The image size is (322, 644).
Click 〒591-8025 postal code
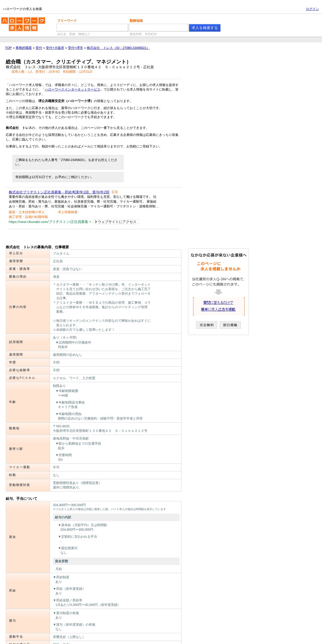[61, 426]
